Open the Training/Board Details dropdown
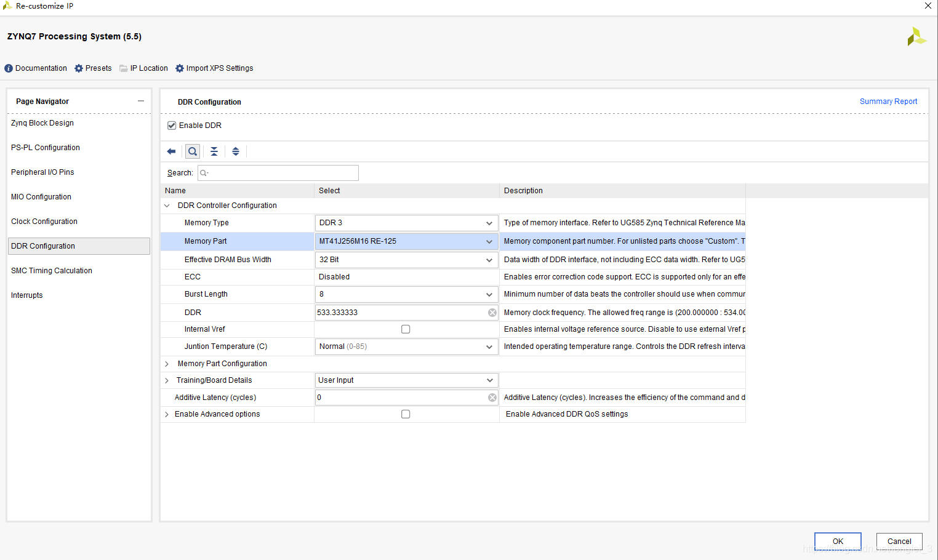The width and height of the screenshot is (938, 560). 406,380
